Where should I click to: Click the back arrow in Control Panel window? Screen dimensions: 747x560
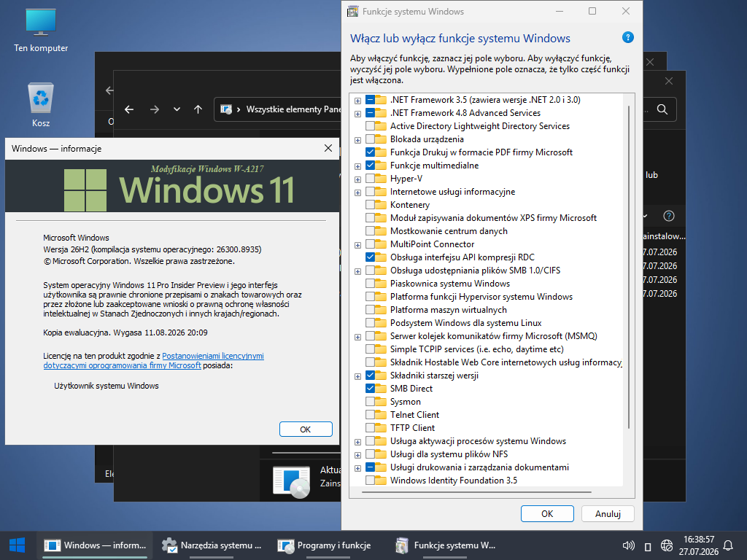click(x=129, y=109)
